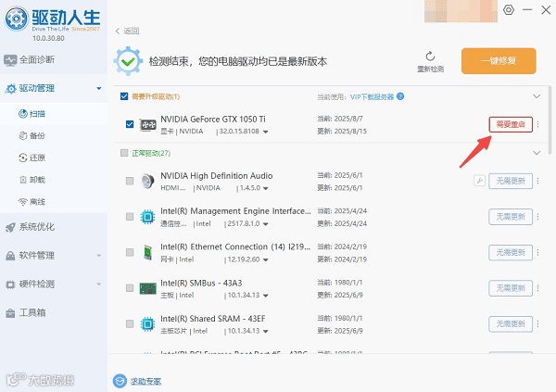This screenshot has width=556, height=392.
Task: Click the driver list vertical scrollbar
Action: (550, 120)
